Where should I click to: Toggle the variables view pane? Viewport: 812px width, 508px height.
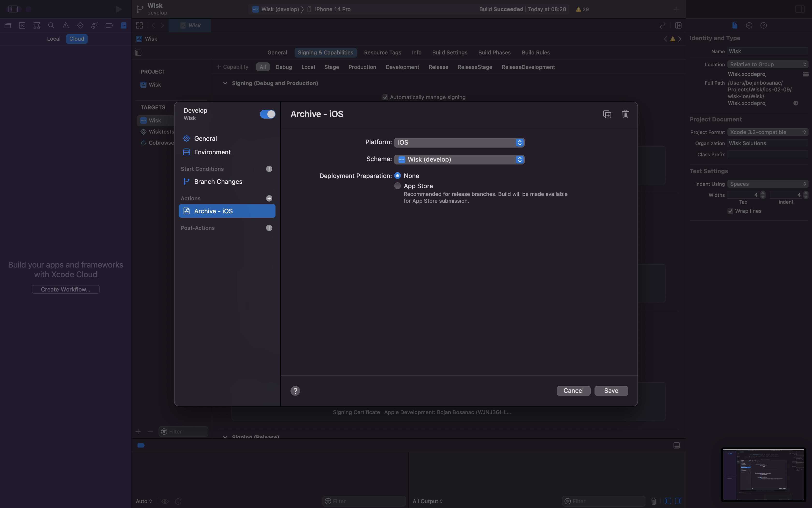[668, 501]
